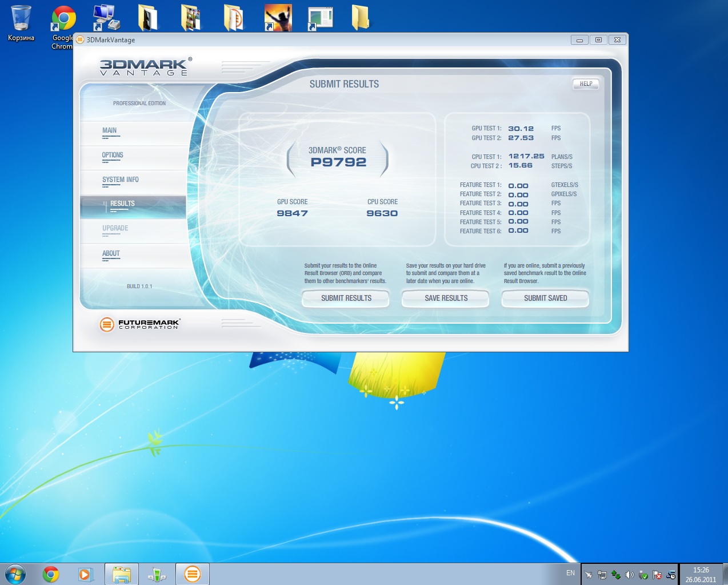Click the SUBMIT SAVED button
This screenshot has width=728, height=585.
point(545,298)
